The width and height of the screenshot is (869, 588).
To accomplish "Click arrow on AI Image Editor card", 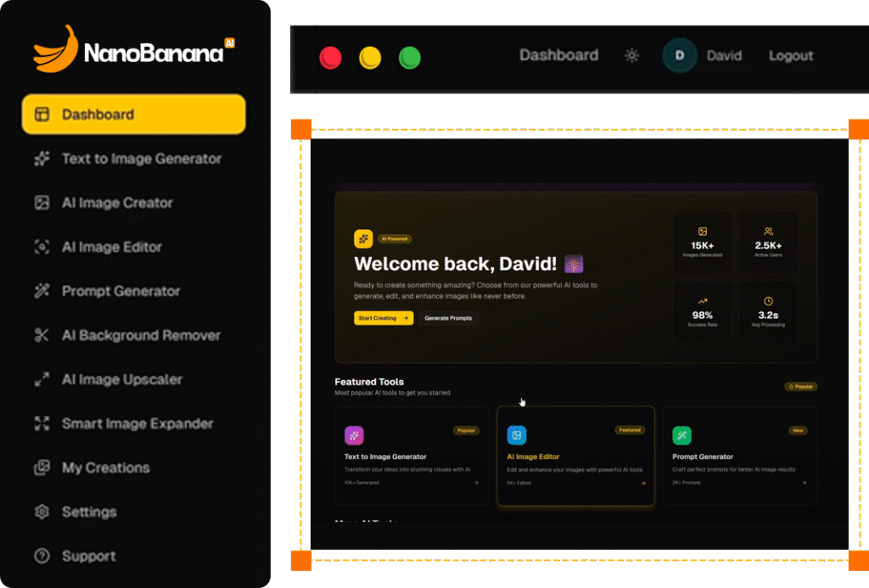I will pos(643,483).
